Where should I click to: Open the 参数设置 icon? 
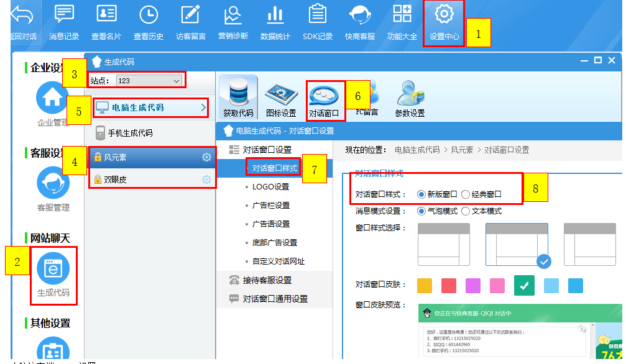[410, 97]
